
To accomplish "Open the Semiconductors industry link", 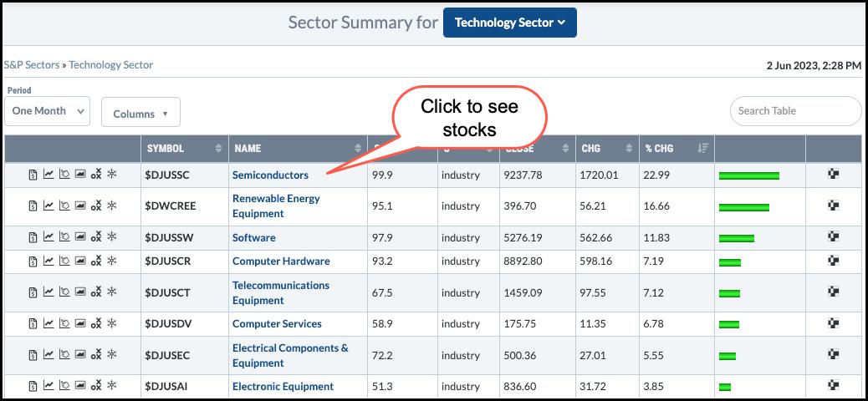I will pyautogui.click(x=270, y=175).
